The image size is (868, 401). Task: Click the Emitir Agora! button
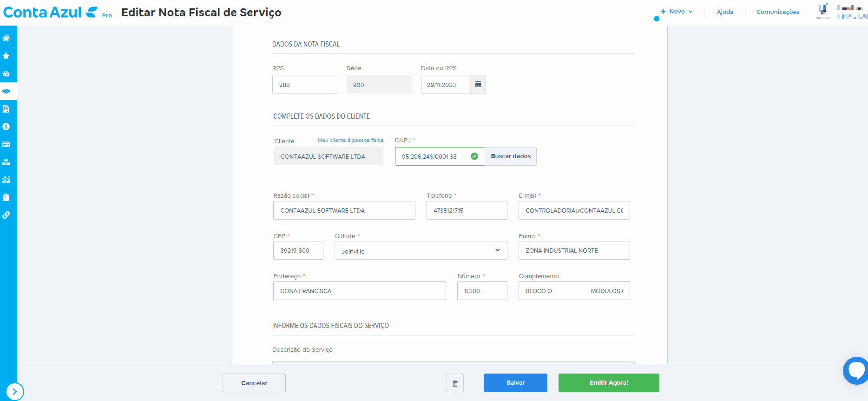(609, 383)
